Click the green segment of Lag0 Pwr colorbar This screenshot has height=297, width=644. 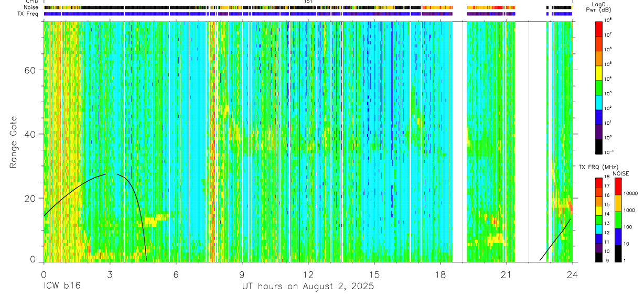[x=599, y=87]
